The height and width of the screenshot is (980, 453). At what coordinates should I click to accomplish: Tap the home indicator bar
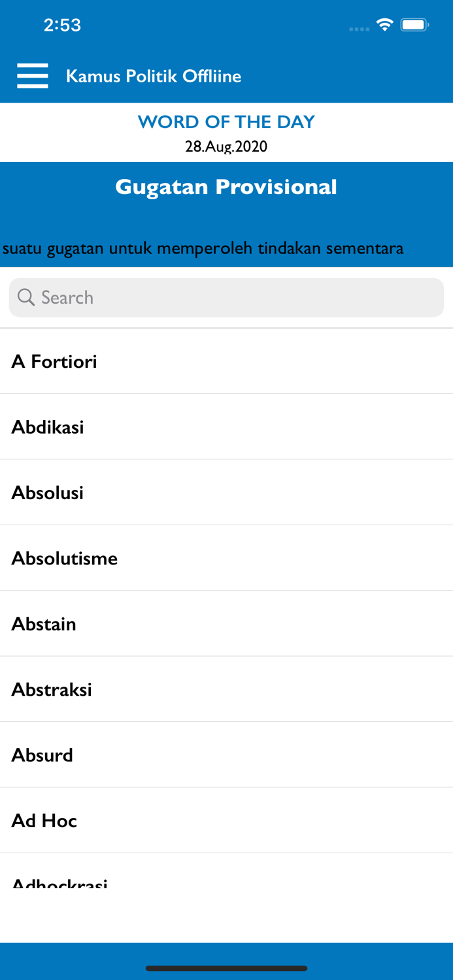tap(226, 968)
